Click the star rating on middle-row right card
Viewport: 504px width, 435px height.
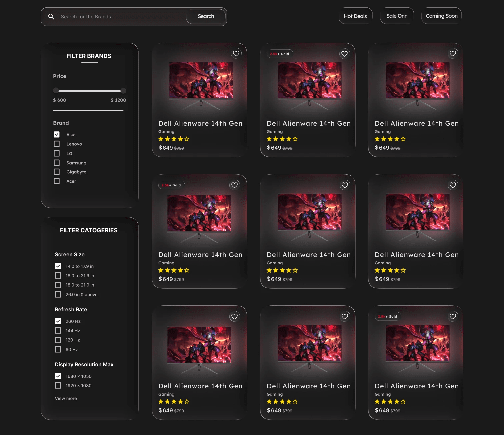pos(390,270)
